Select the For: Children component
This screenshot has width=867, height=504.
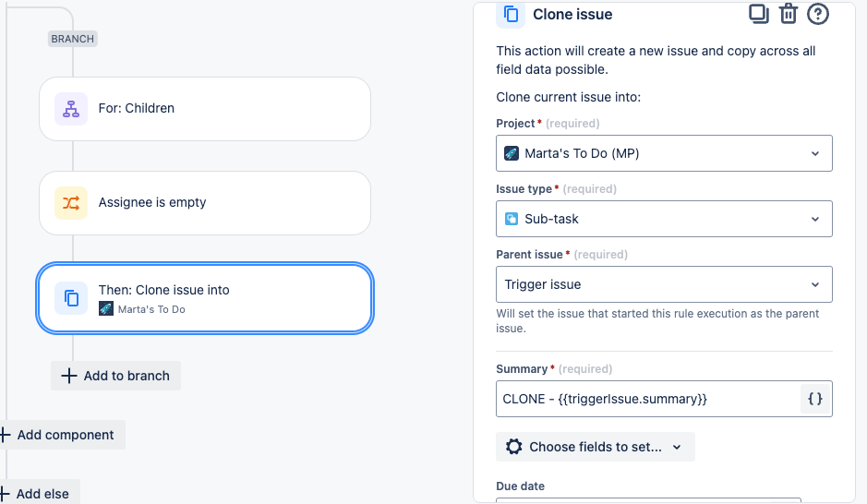pos(204,109)
